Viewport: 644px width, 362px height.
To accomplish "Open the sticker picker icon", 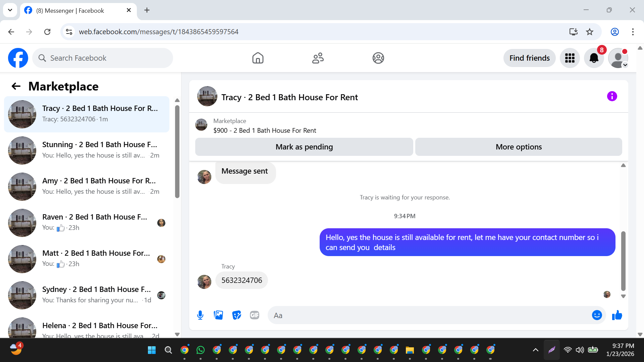I will pos(236,315).
